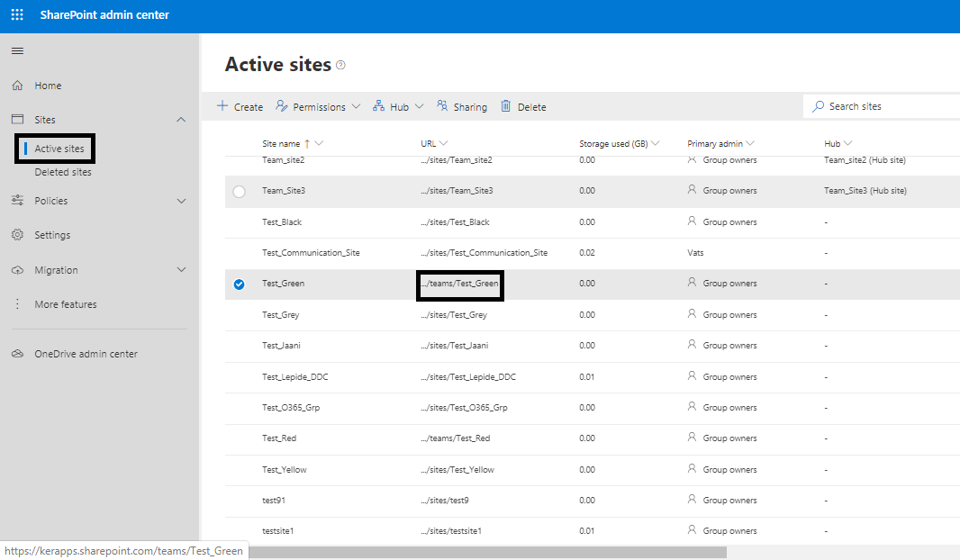
Task: Open Primary admin column filter chevron
Action: click(x=750, y=143)
